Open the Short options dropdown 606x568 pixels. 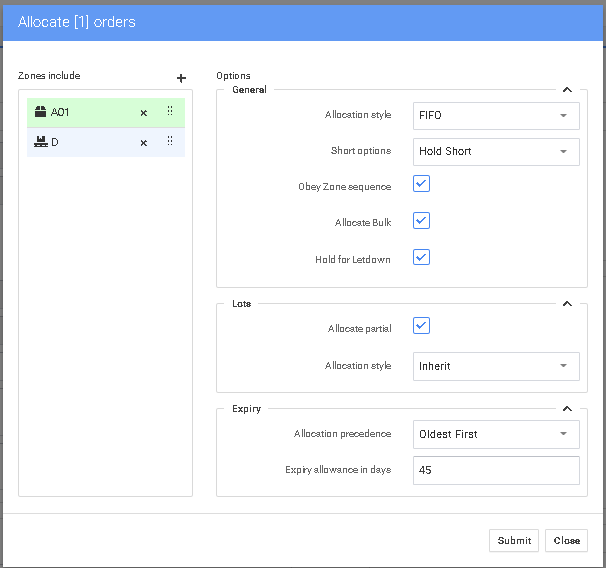(496, 152)
